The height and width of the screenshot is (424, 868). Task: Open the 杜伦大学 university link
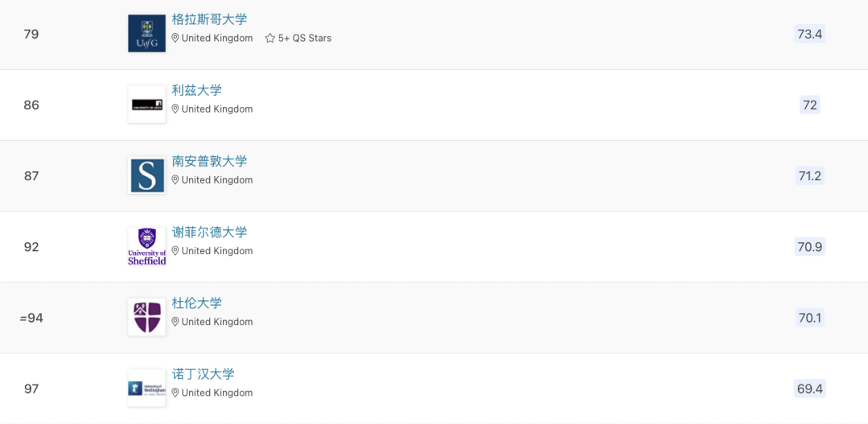(196, 303)
